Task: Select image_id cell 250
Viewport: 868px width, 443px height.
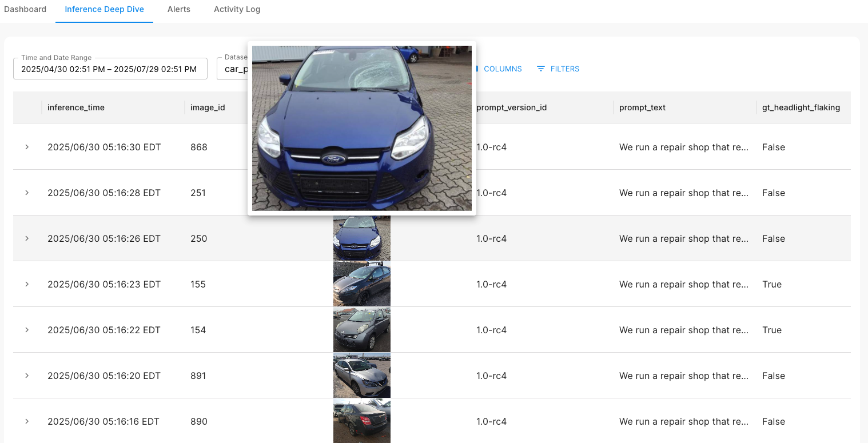Action: click(199, 238)
